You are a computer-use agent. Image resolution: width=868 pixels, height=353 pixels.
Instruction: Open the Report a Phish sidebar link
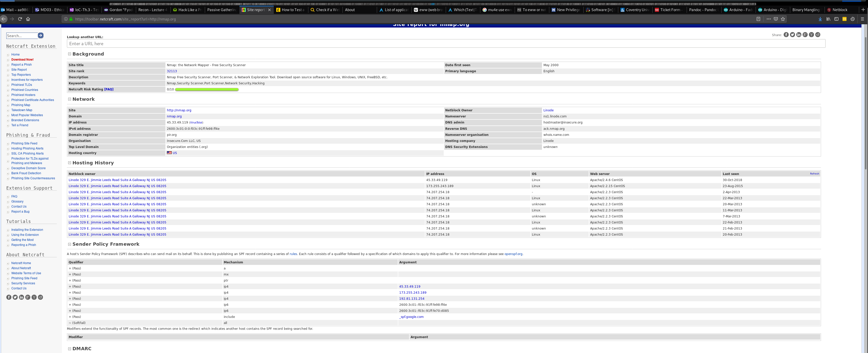(21, 65)
